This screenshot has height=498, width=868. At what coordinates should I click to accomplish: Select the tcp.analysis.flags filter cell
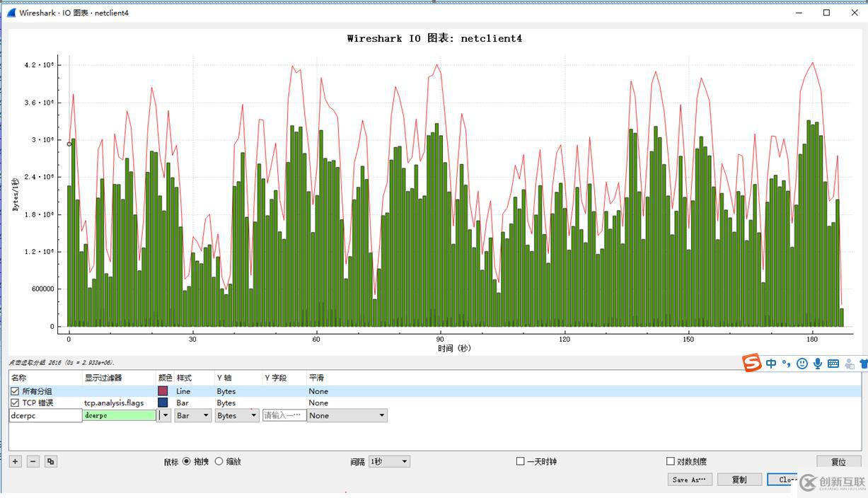coord(114,403)
